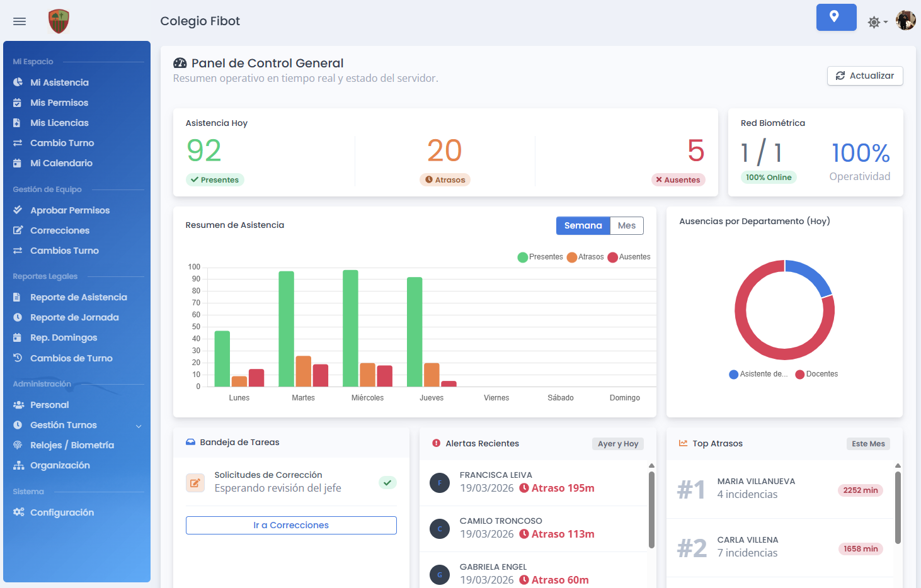Click the Colegio Fibot crest logo

[58, 20]
